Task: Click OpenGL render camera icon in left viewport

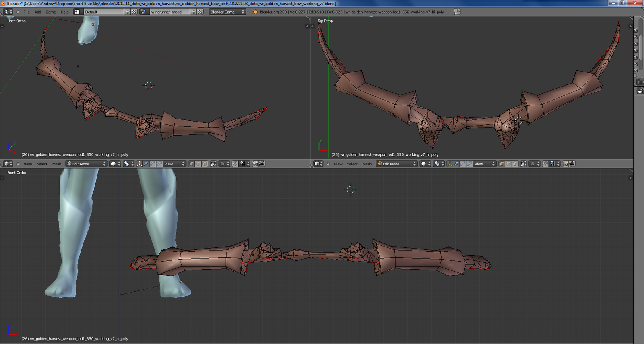Action: tap(255, 164)
